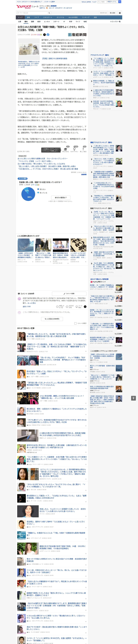Expand top comment with もっと見る link
This screenshot has width=138, height=644.
[x=32, y=303]
